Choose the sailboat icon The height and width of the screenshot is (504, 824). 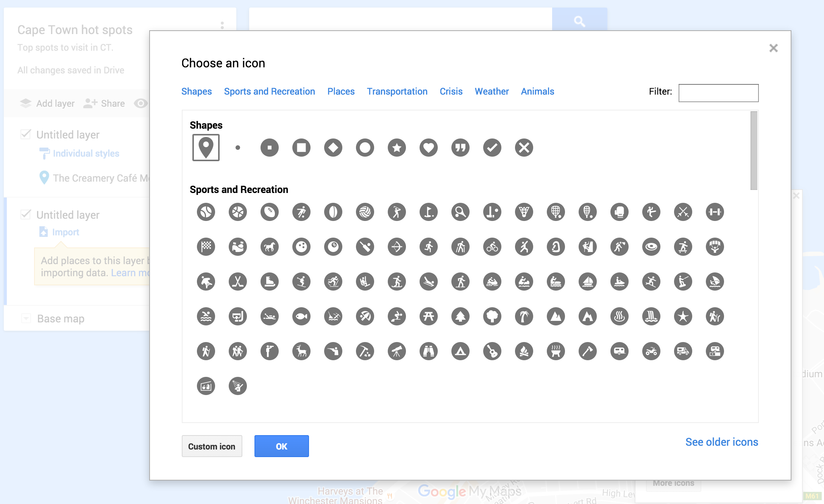click(587, 282)
